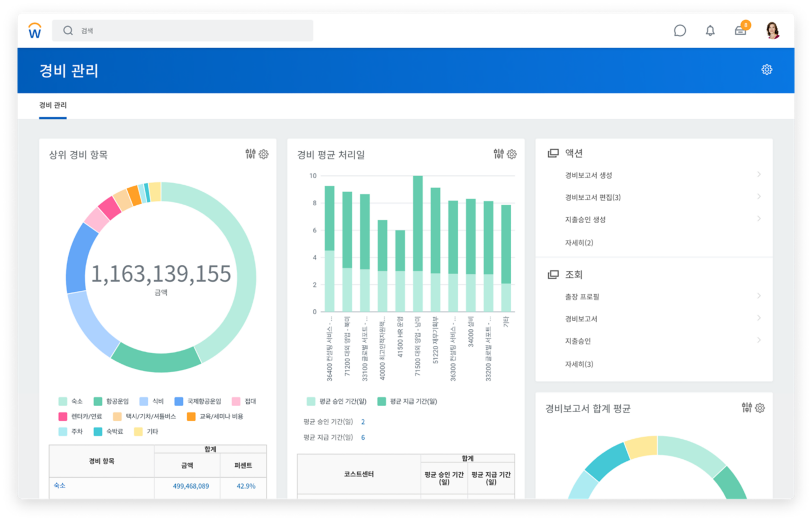Open the user profile avatar

click(x=773, y=30)
